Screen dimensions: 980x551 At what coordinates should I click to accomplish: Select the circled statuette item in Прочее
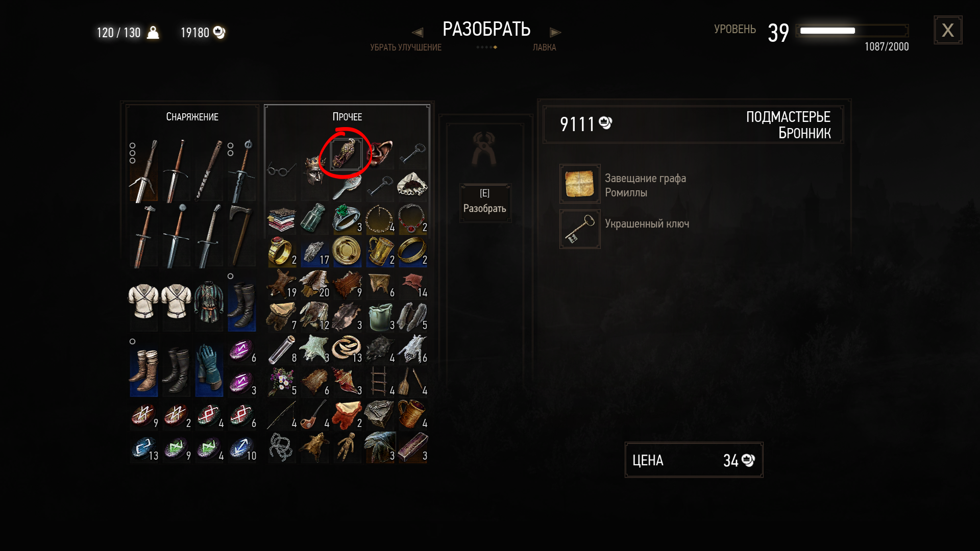[347, 154]
